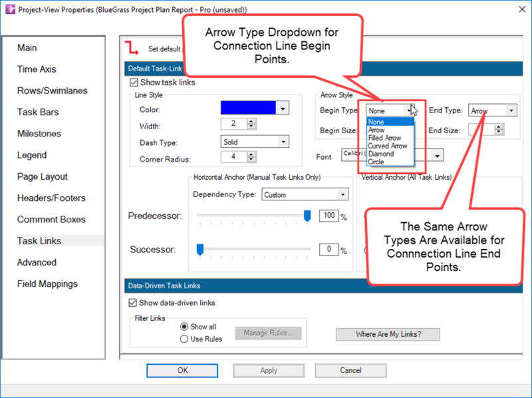Click the Cancel button

(350, 371)
